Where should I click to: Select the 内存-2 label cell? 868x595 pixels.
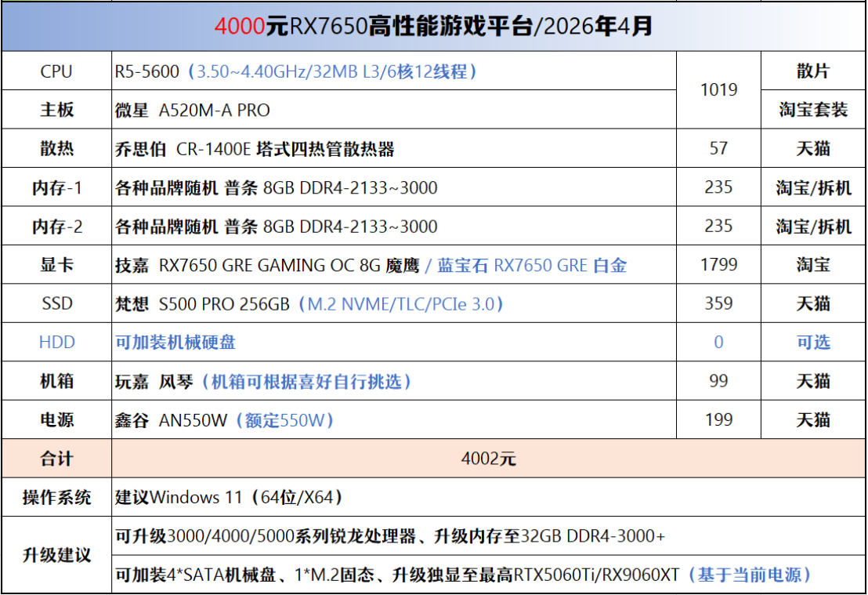point(56,226)
